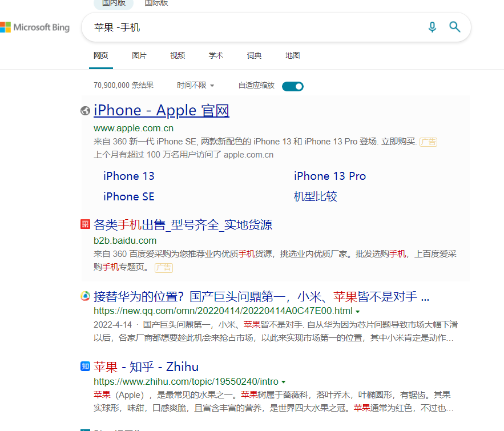Click the microphone voice search icon
The image size is (504, 431).
[432, 27]
